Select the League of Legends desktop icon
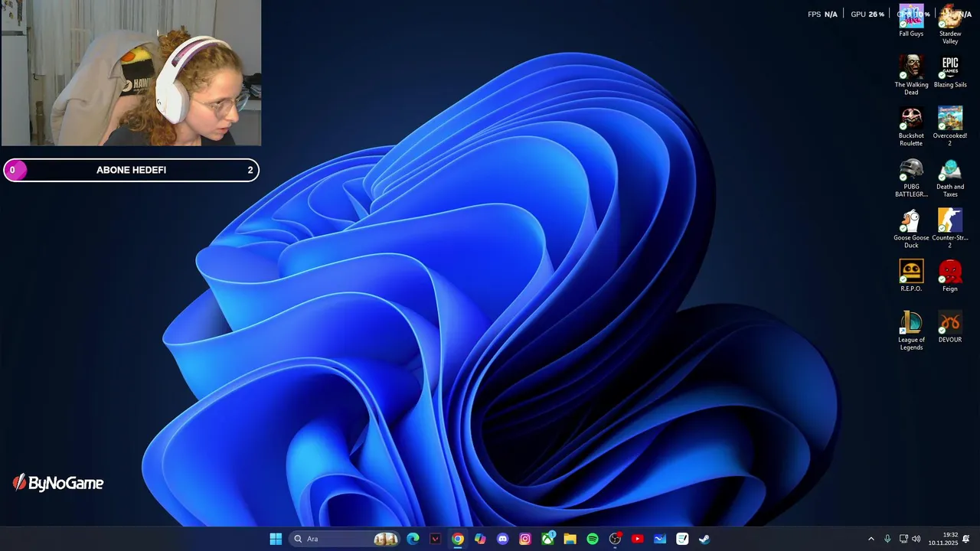Image resolution: width=980 pixels, height=551 pixels. (x=911, y=331)
